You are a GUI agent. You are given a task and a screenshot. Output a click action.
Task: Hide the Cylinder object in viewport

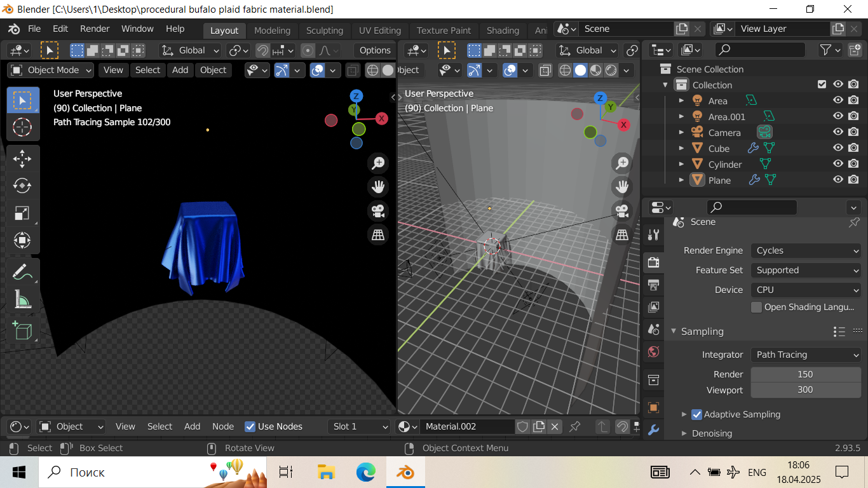pyautogui.click(x=838, y=164)
